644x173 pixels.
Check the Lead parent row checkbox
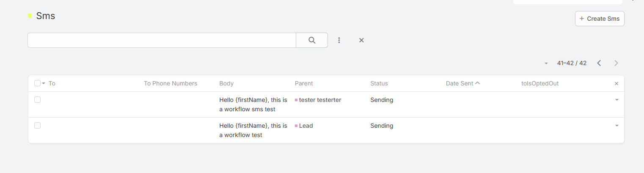point(37,126)
